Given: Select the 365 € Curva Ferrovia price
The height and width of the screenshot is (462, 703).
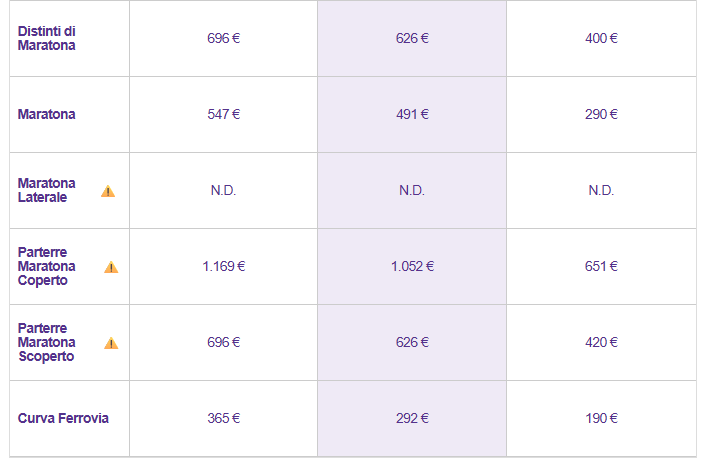Looking at the screenshot, I should pyautogui.click(x=223, y=418).
